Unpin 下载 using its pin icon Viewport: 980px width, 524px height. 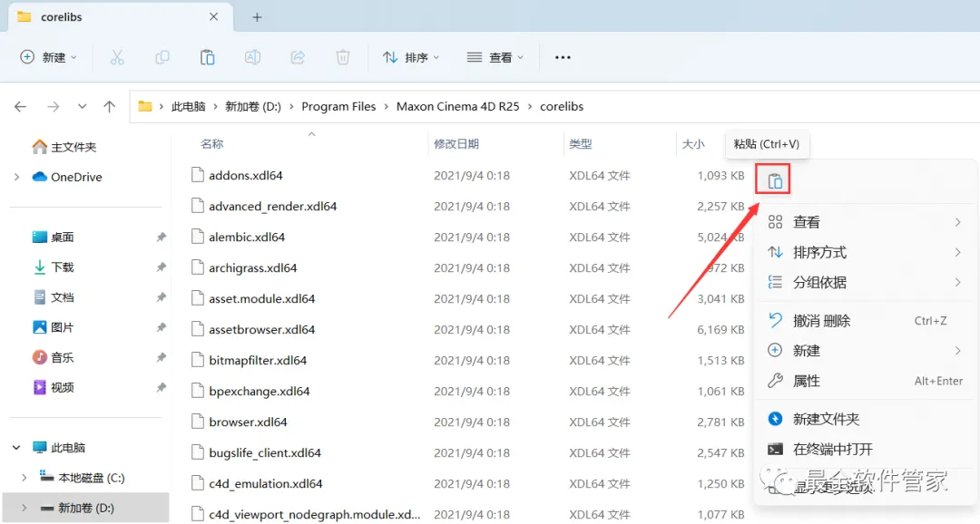tap(162, 267)
